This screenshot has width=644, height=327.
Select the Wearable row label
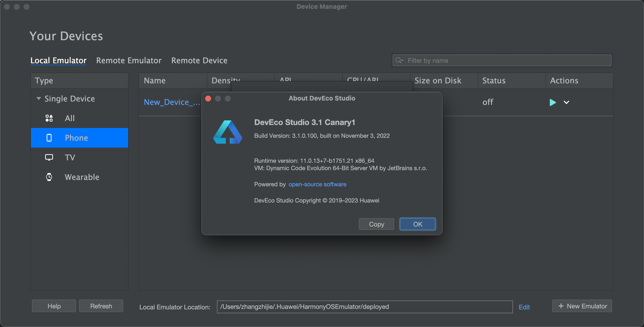[x=82, y=177]
